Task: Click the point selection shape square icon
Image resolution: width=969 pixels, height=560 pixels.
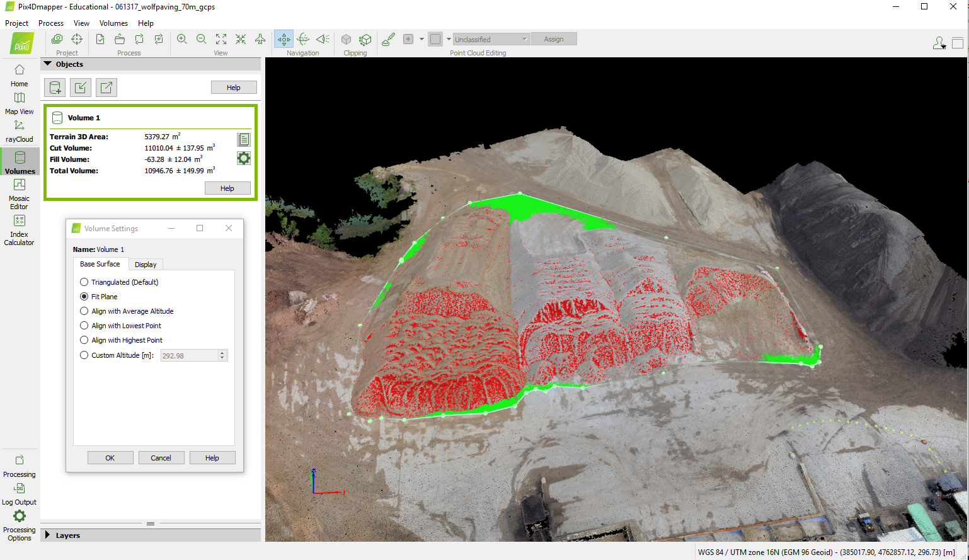Action: click(435, 39)
